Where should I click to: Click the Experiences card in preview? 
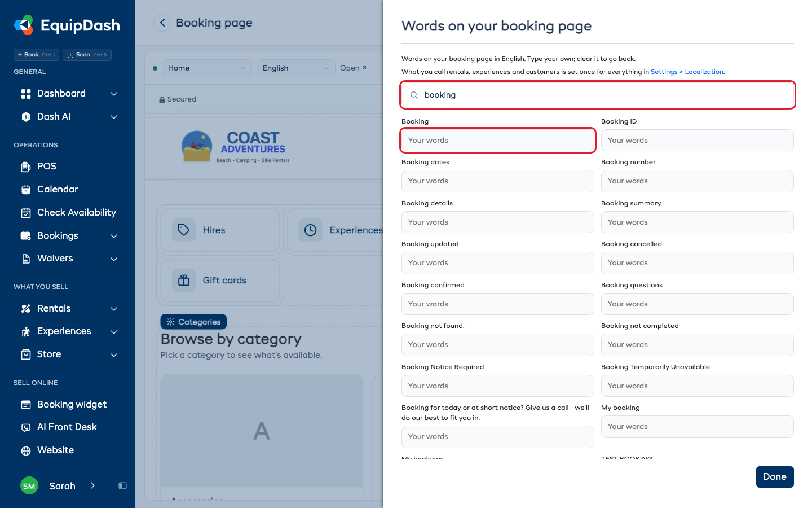(x=335, y=230)
